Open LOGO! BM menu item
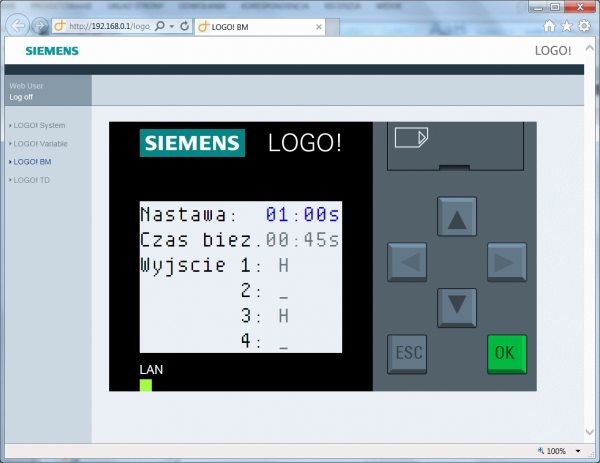The image size is (600, 463). [32, 162]
